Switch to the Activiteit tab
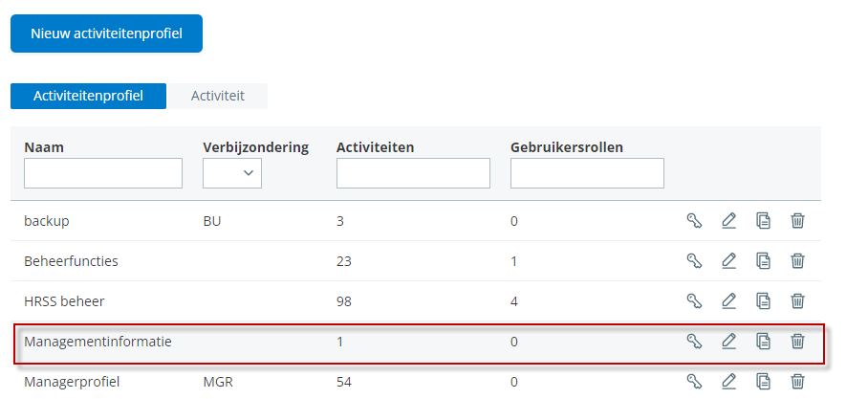Image resolution: width=868 pixels, height=399 pixels. coord(218,96)
